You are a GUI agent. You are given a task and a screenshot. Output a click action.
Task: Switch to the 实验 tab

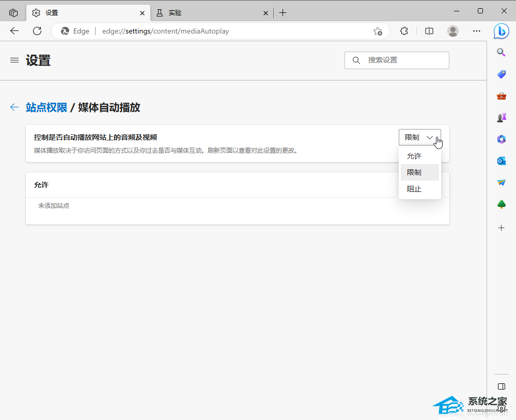pyautogui.click(x=207, y=13)
